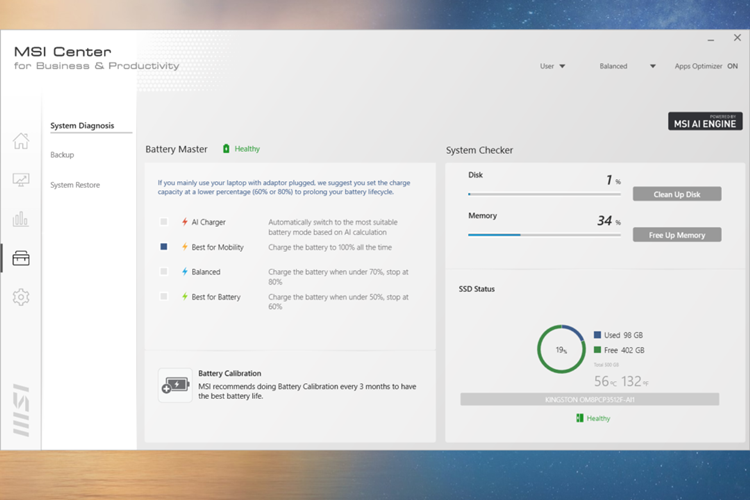Click the 'Free 402 GB' text
750x500 pixels.
[624, 350]
